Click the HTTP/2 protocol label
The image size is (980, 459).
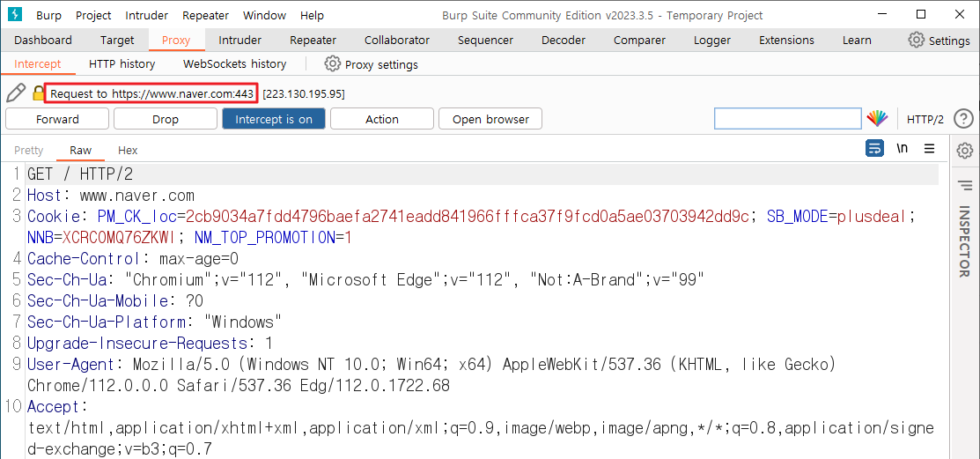pyautogui.click(x=925, y=119)
